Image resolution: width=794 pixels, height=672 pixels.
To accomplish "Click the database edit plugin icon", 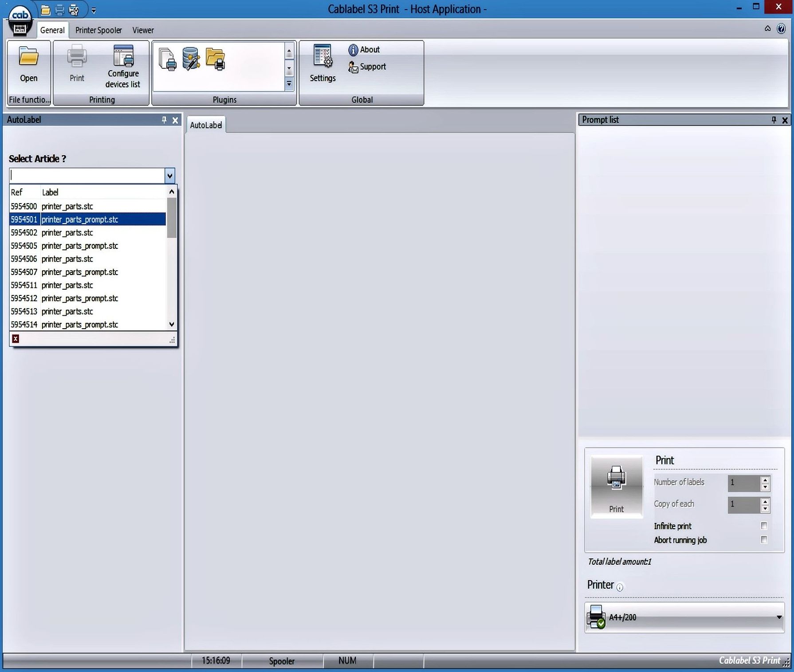I will pyautogui.click(x=191, y=59).
